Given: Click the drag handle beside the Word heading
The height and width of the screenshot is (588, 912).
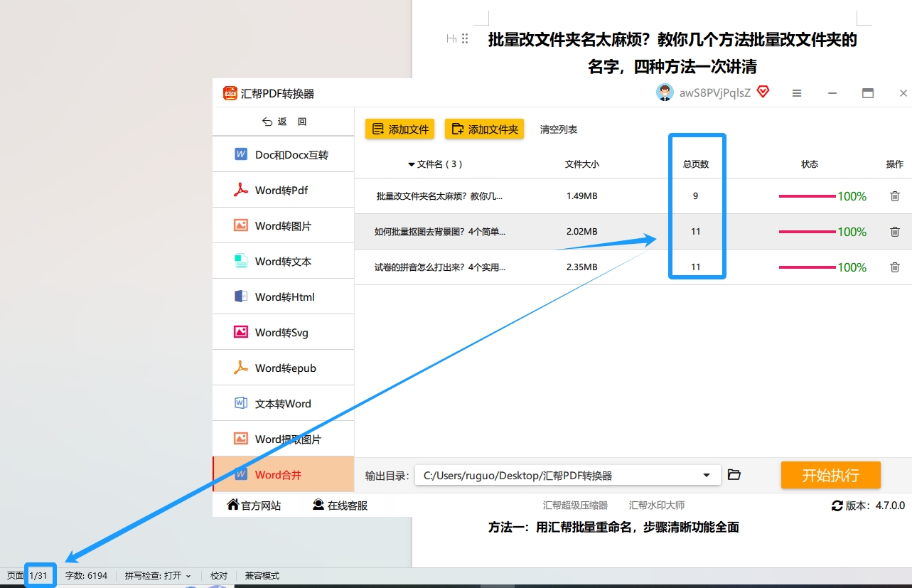Looking at the screenshot, I should (x=465, y=38).
